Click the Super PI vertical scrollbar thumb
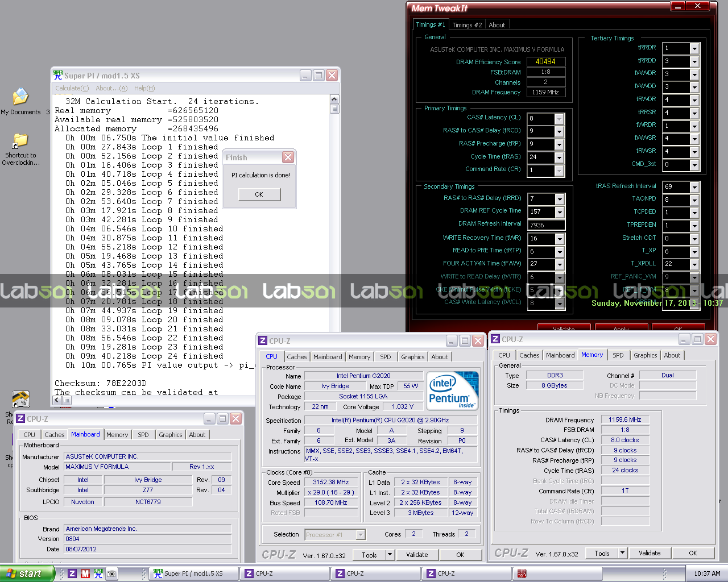This screenshot has width=728, height=582. click(x=334, y=109)
